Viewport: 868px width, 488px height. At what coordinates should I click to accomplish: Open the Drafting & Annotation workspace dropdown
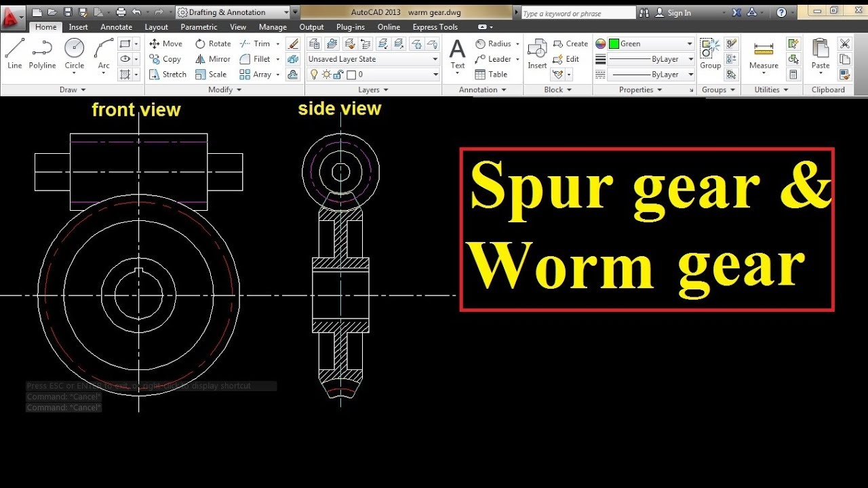point(233,12)
